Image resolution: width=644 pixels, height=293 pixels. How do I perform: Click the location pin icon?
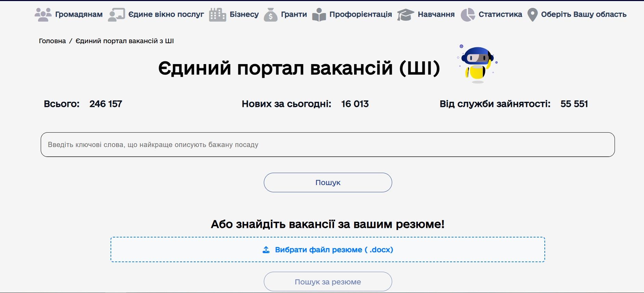point(532,15)
